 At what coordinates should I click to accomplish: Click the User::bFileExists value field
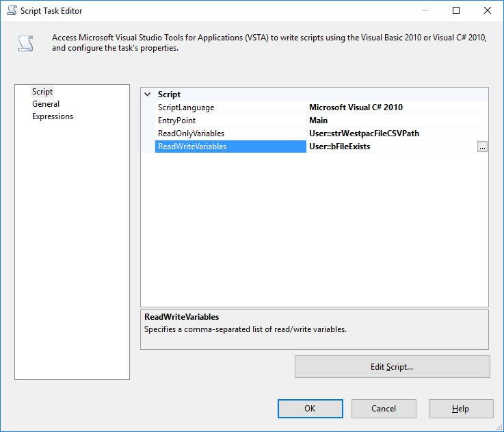340,147
